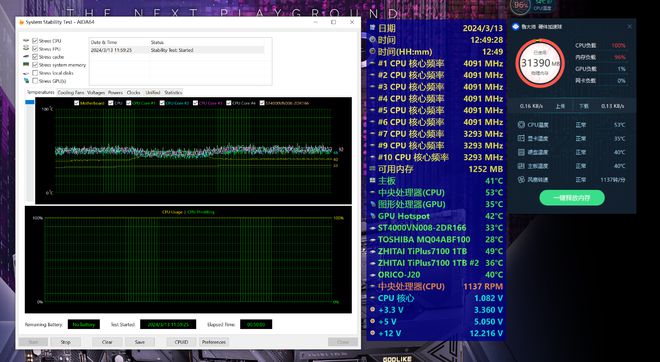Click the calendar icon next to 日期
The image size is (660, 362).
click(x=372, y=28)
